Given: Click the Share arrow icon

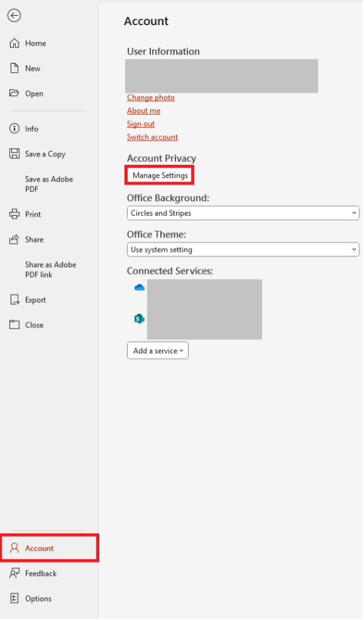Looking at the screenshot, I should pyautogui.click(x=14, y=239).
